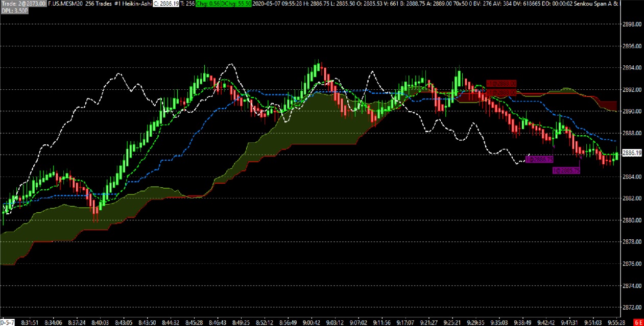This screenshot has width=644, height=326.
Task: Click the DPL: 3.50P daily profit text
Action: [x=15, y=10]
